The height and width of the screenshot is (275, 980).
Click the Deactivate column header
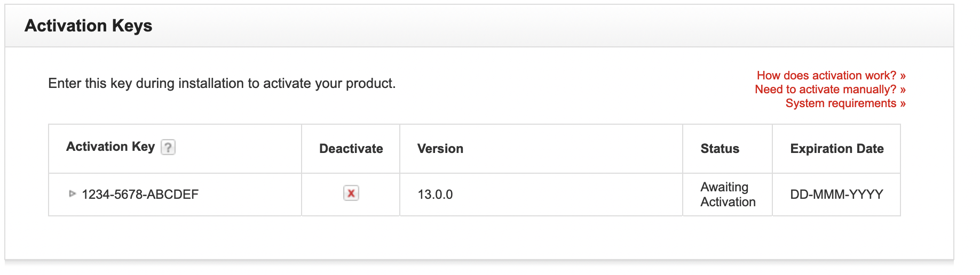(351, 149)
